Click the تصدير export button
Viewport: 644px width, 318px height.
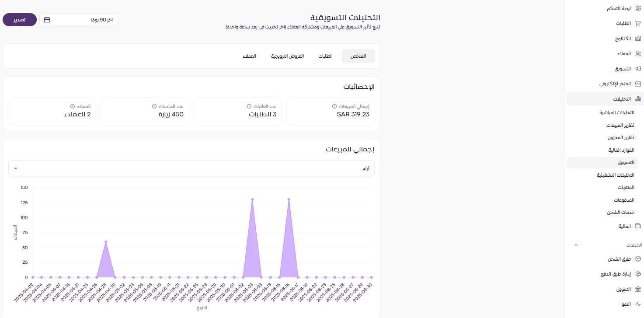click(x=20, y=20)
